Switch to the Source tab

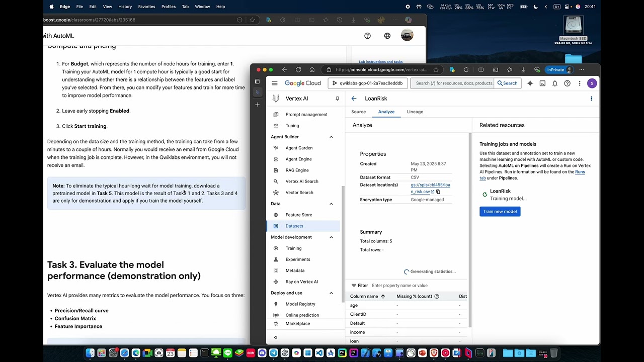pos(358,112)
